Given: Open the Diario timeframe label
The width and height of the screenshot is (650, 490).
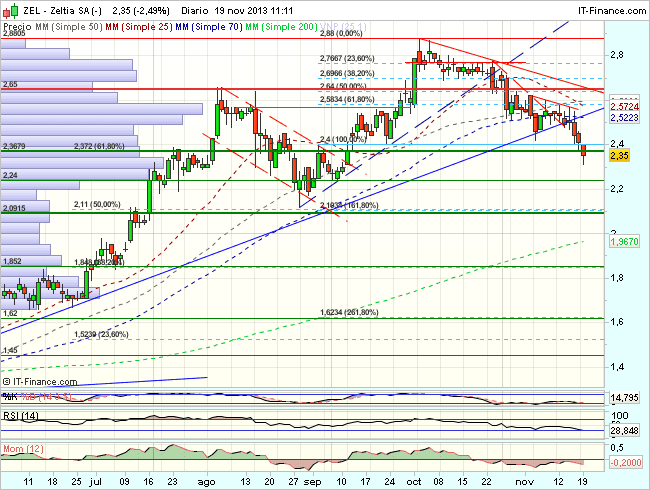Looking at the screenshot, I should pos(194,11).
